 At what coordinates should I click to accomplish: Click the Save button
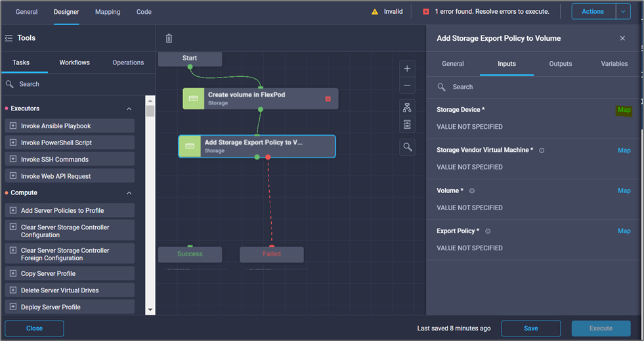[x=530, y=329]
